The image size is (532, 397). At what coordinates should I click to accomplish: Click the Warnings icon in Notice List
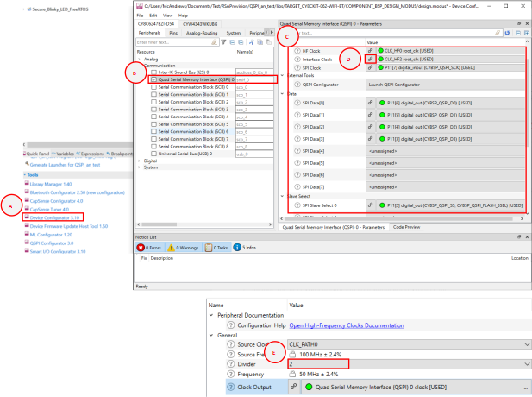coord(171,248)
